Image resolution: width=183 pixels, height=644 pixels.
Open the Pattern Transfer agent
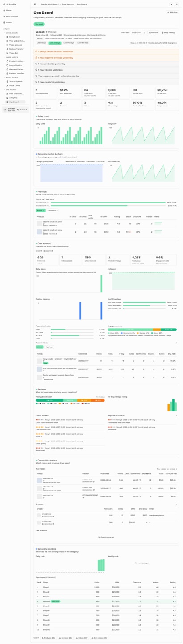click(x=17, y=73)
